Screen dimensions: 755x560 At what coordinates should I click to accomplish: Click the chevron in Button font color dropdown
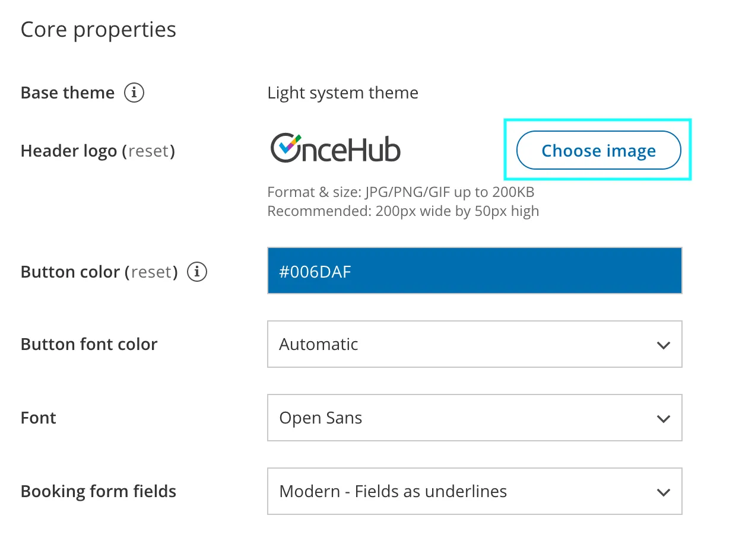(x=664, y=345)
